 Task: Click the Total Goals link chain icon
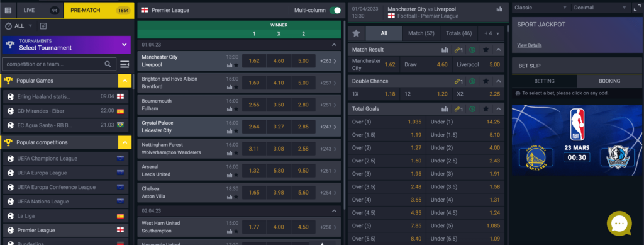[458, 109]
